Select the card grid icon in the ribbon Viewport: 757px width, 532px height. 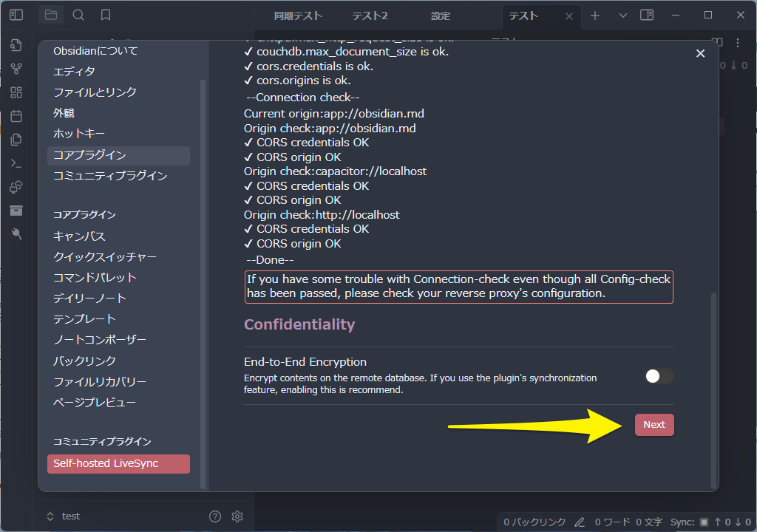point(16,92)
